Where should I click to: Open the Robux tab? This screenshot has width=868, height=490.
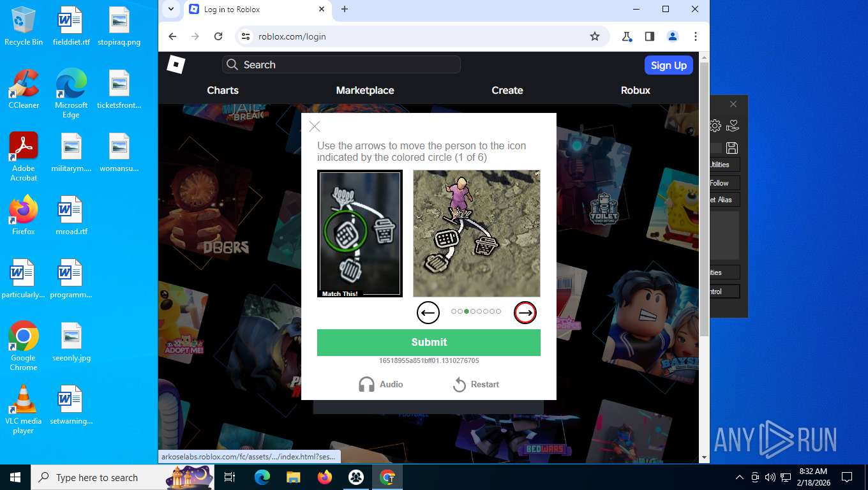click(636, 90)
